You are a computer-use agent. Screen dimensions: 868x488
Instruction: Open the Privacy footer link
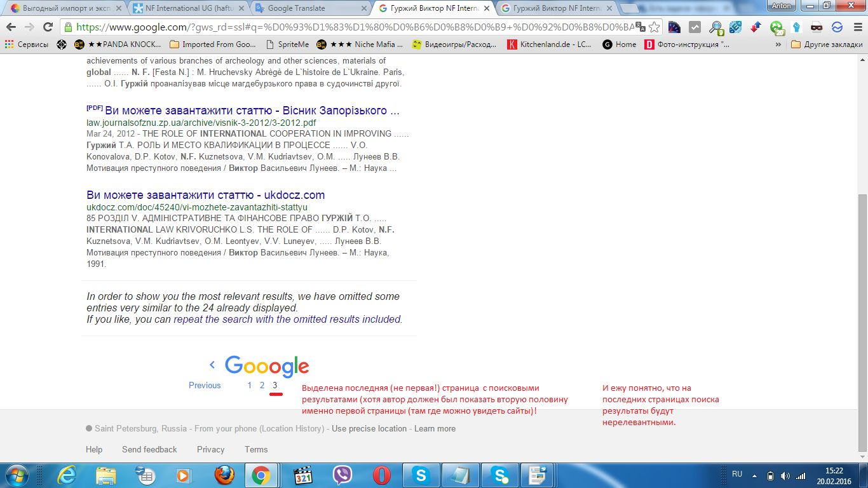210,449
